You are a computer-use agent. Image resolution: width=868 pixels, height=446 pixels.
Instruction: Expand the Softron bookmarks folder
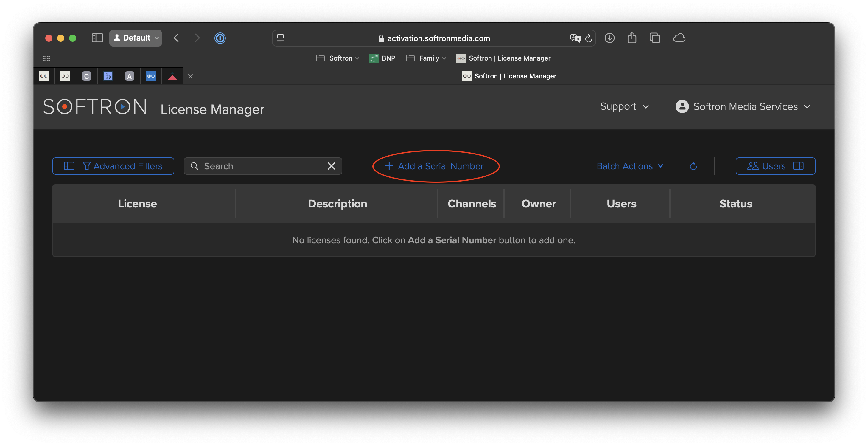tap(337, 58)
